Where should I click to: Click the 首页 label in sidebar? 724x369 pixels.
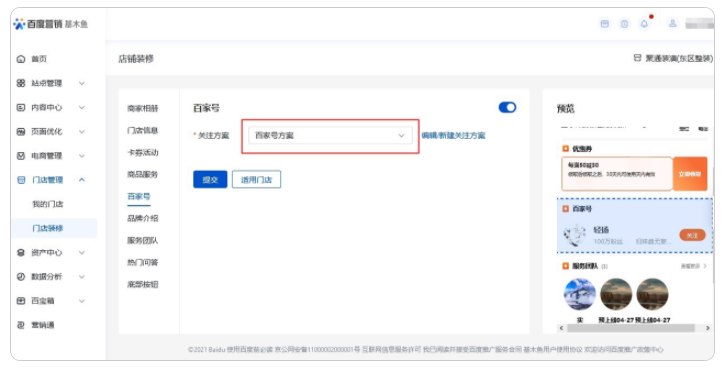tap(39, 59)
